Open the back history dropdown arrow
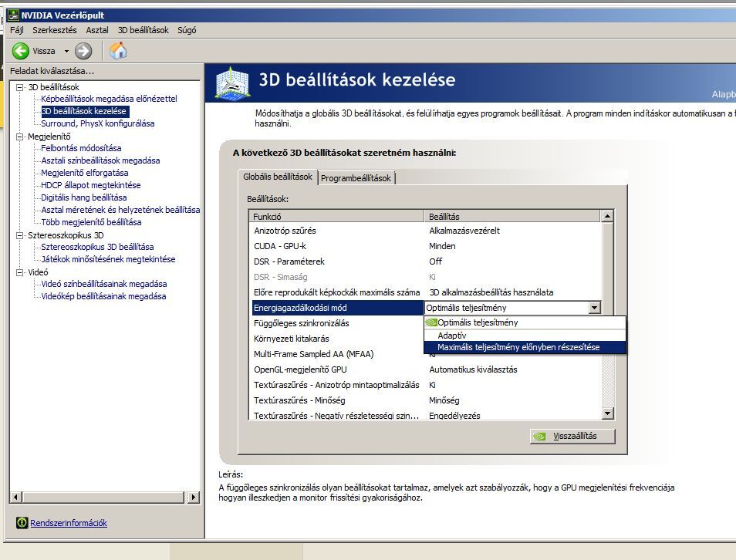Screen dimensions: 736x560 66,51
